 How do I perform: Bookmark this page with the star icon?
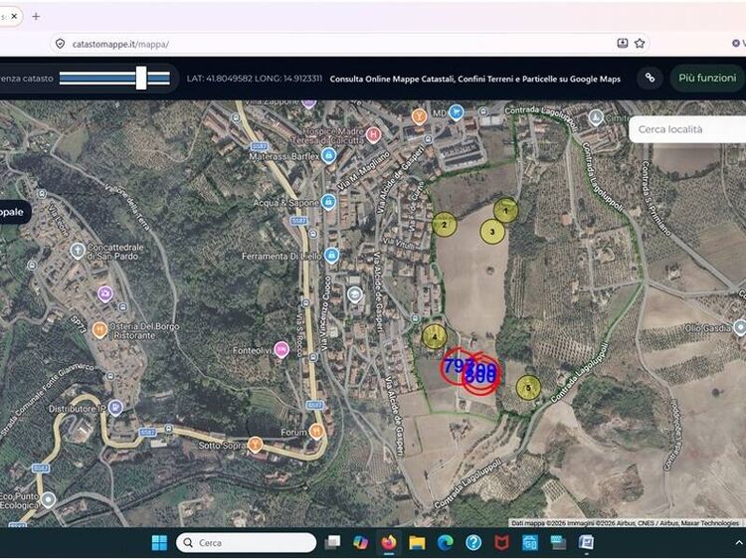[640, 44]
